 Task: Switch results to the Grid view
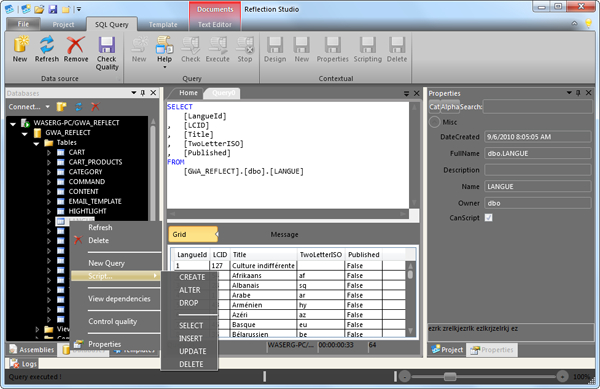tap(193, 234)
